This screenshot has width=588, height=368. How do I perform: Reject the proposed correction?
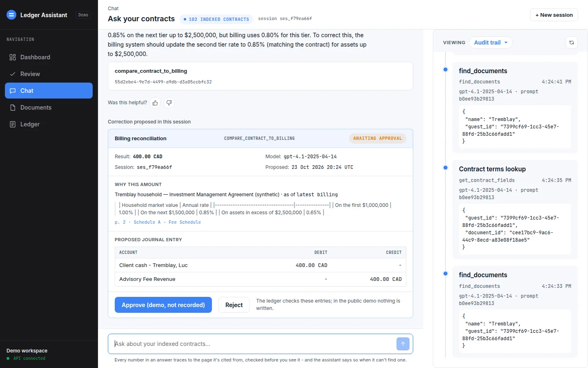pos(234,305)
